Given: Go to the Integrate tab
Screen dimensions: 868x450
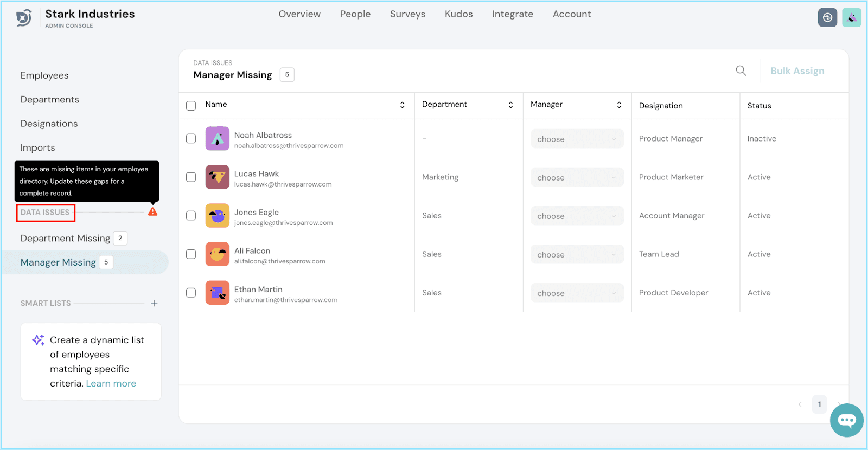Looking at the screenshot, I should click(x=513, y=14).
